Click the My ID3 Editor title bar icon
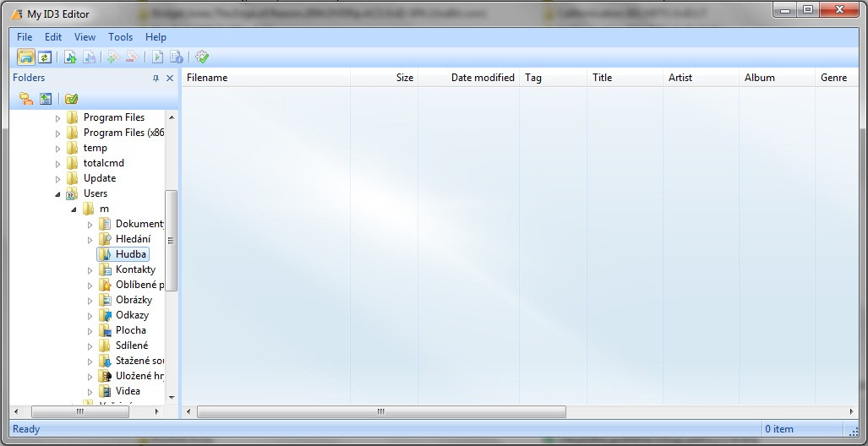 [17, 14]
